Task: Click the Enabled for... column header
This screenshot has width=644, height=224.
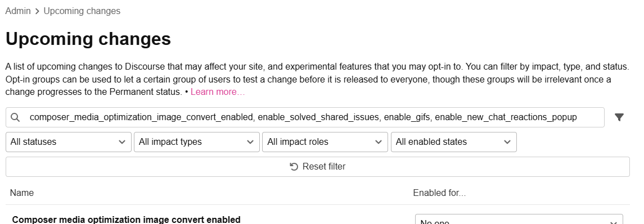Action: click(x=439, y=193)
